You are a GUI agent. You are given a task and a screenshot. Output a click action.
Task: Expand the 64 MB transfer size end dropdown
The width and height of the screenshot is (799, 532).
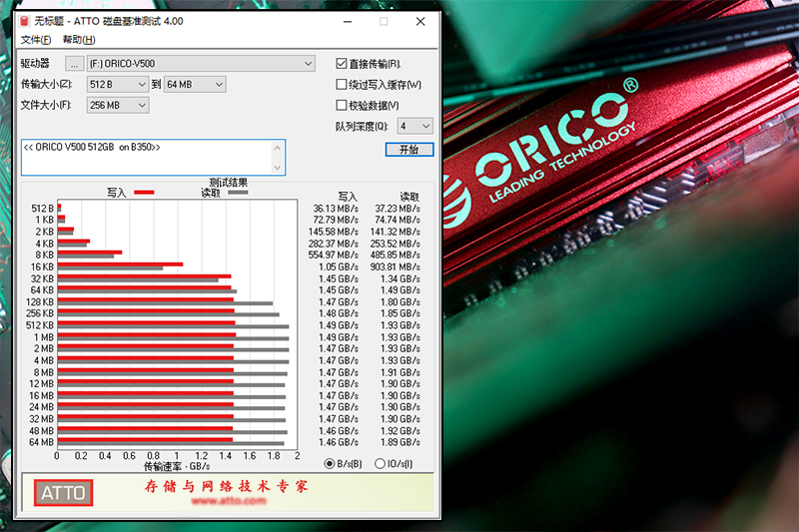(195, 85)
